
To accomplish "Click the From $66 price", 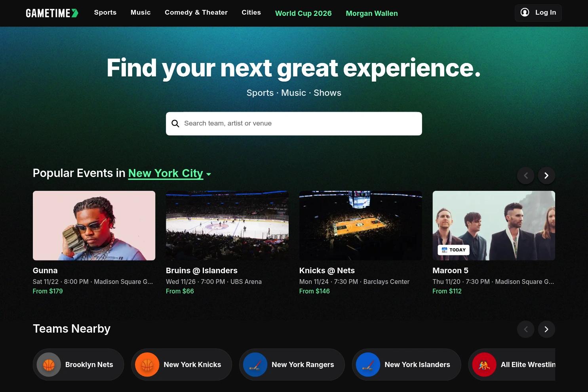I will pos(180,291).
